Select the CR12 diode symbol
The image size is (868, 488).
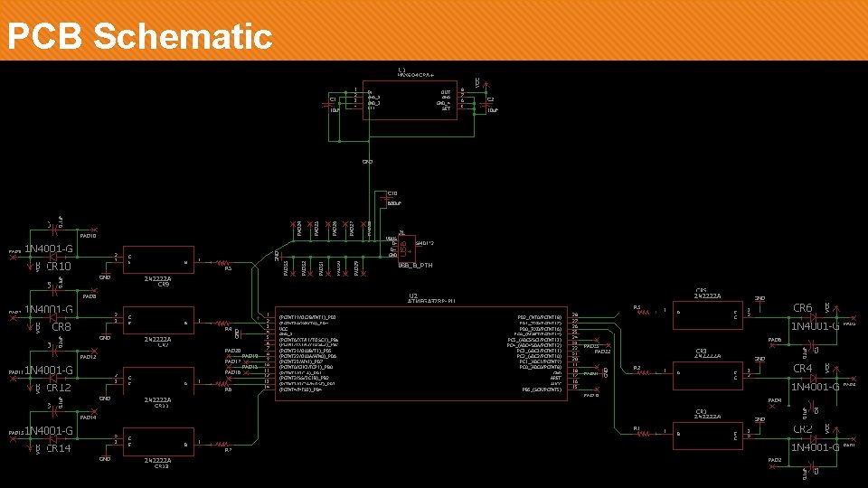click(x=52, y=378)
